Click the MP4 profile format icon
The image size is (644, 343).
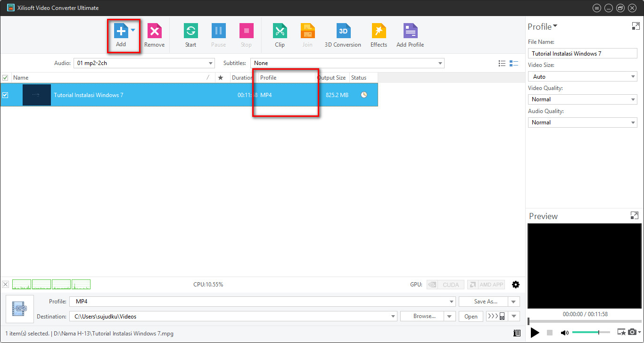tap(20, 309)
